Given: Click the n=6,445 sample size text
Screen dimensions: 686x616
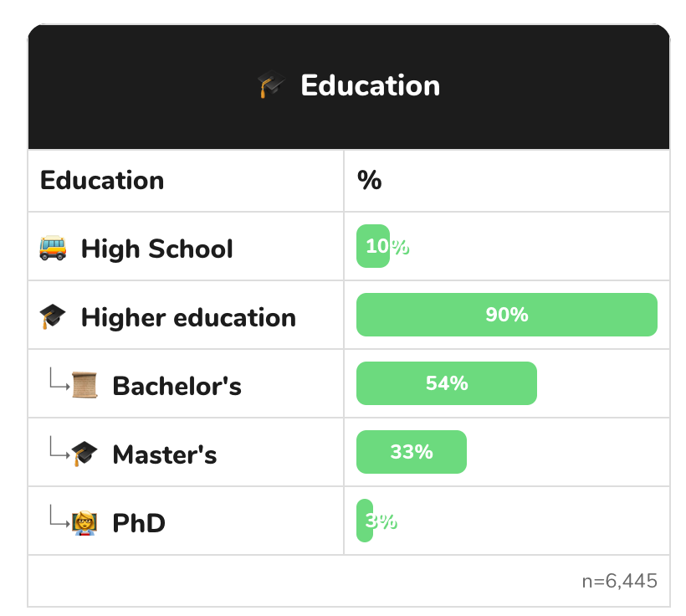Looking at the screenshot, I should pyautogui.click(x=620, y=581).
